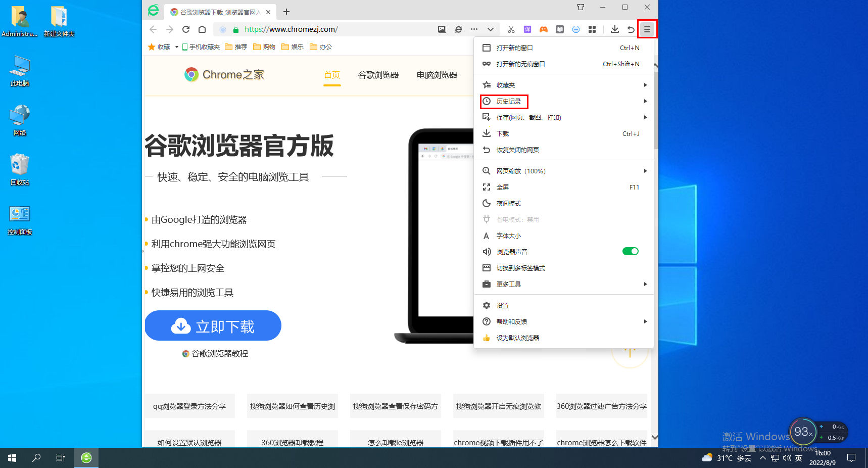The height and width of the screenshot is (468, 868).
Task: Select 恢复关闭的网页 menu item
Action: [x=564, y=150]
